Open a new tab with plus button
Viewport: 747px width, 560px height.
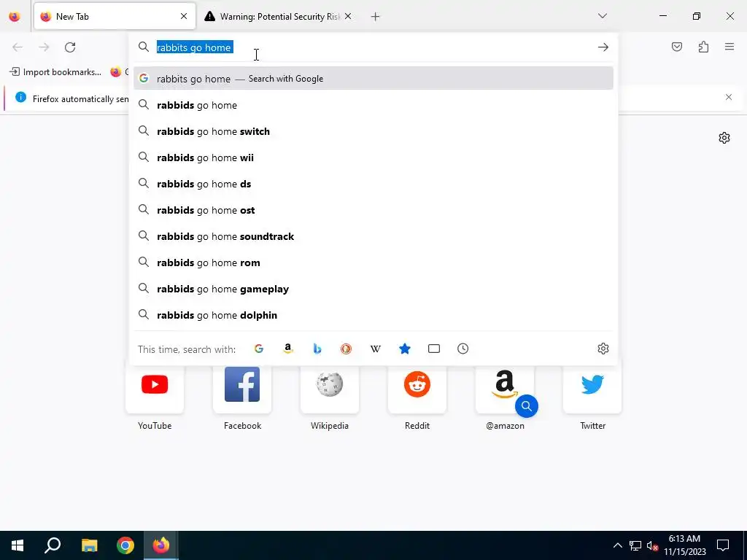pos(375,17)
